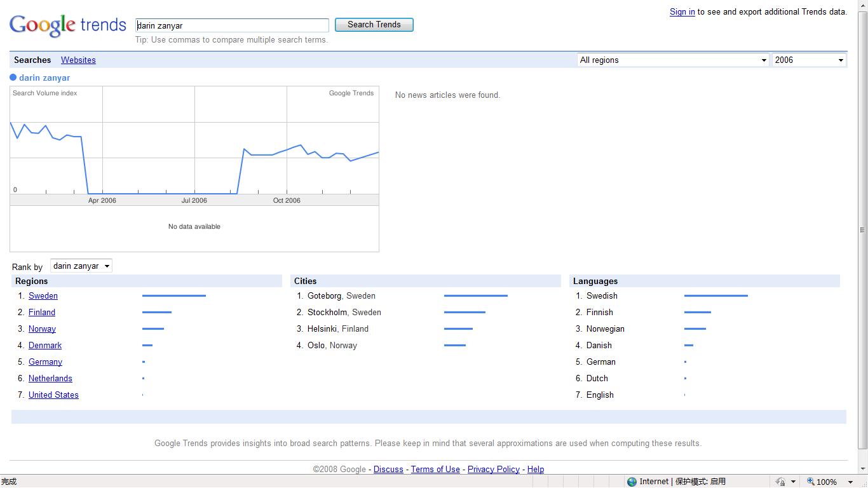Open the Finland region link

[x=42, y=312]
